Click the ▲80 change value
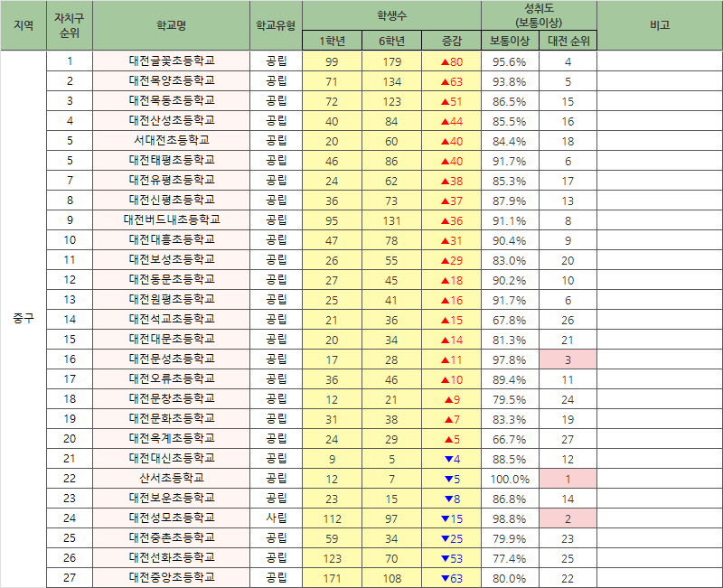The height and width of the screenshot is (588, 723). (x=451, y=61)
